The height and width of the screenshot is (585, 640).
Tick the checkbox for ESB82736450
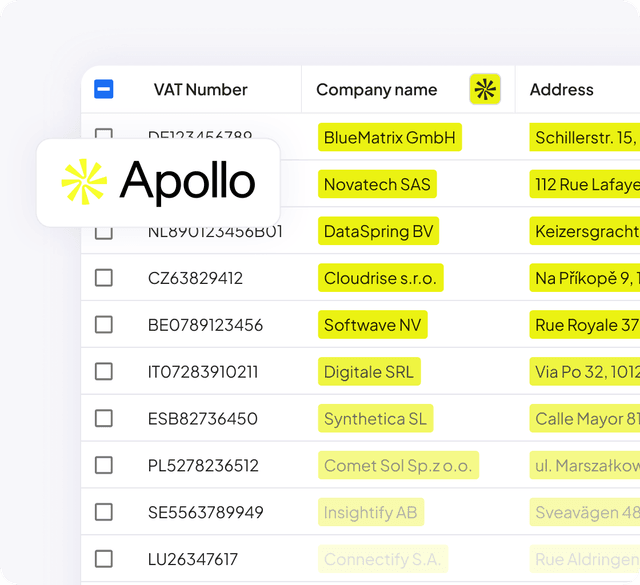[104, 418]
